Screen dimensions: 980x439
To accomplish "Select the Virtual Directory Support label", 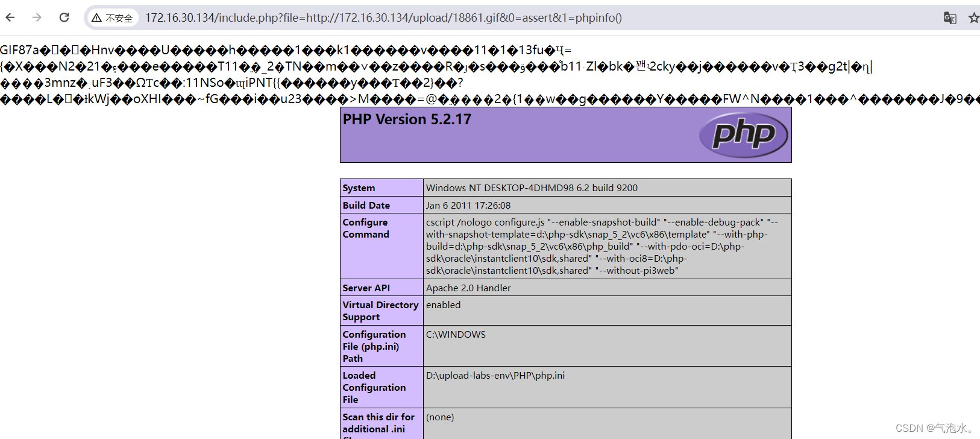I will (x=380, y=311).
